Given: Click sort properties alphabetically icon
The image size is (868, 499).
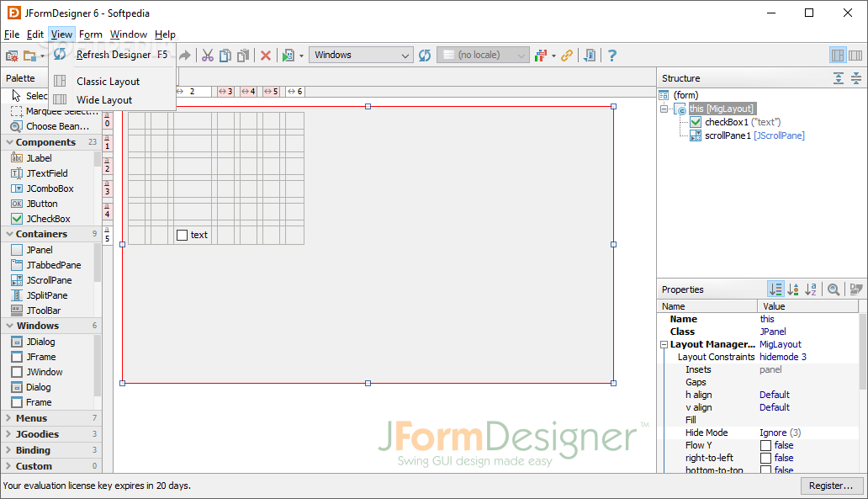Looking at the screenshot, I should [x=811, y=289].
